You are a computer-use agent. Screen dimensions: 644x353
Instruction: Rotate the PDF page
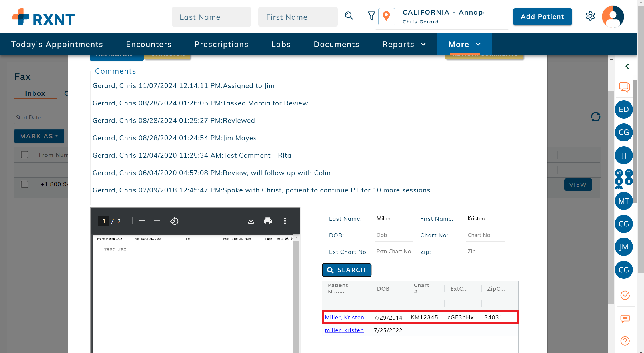pyautogui.click(x=174, y=221)
